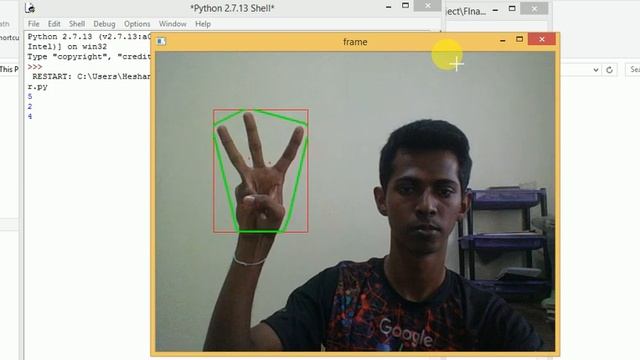Open the Help menu in Python Shell
This screenshot has height=360, width=640.
[x=203, y=24]
